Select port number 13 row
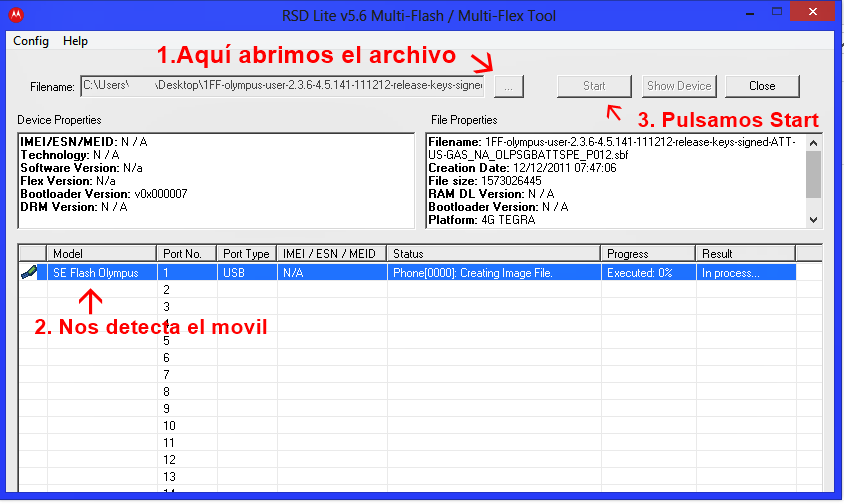 tap(420, 477)
